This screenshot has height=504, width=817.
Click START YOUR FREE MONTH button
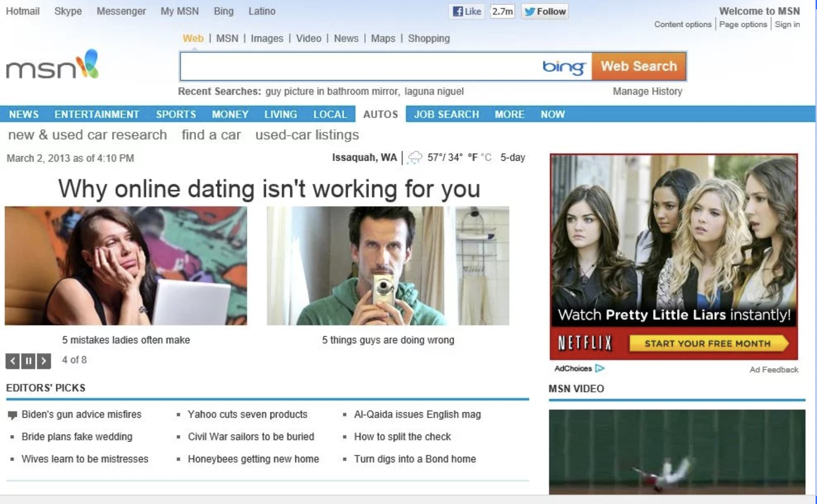coord(709,344)
